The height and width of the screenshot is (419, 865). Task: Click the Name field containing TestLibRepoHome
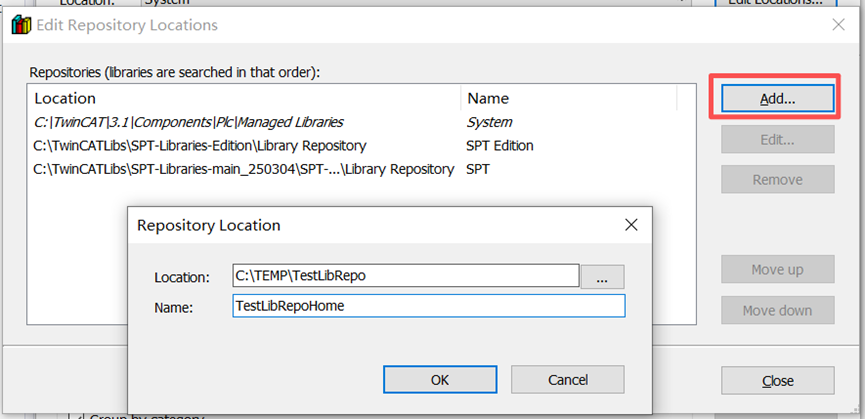point(427,305)
